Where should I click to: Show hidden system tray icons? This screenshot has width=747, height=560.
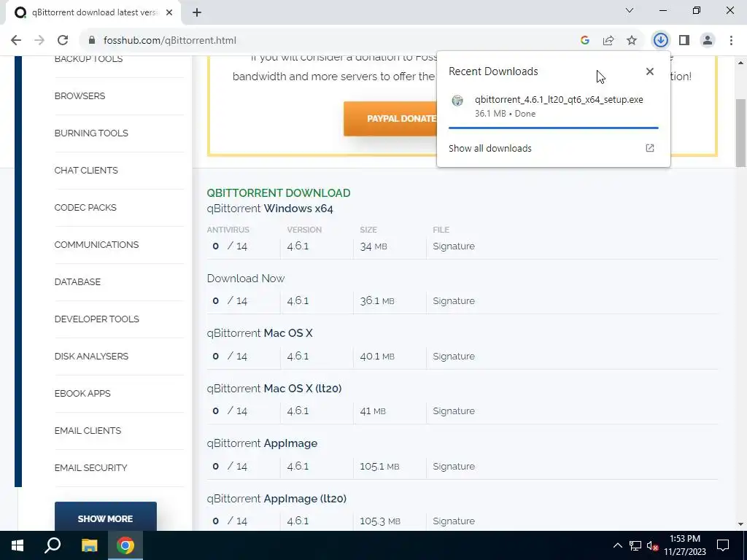tap(617, 545)
